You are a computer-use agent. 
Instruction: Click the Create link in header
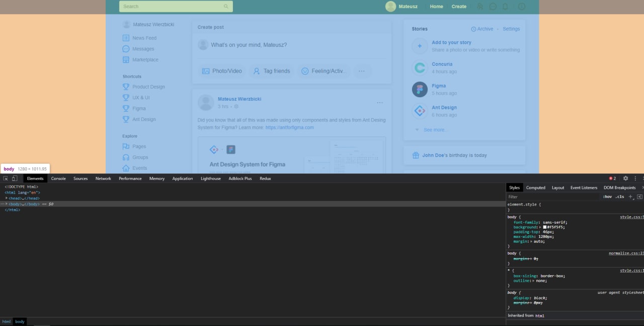point(459,7)
